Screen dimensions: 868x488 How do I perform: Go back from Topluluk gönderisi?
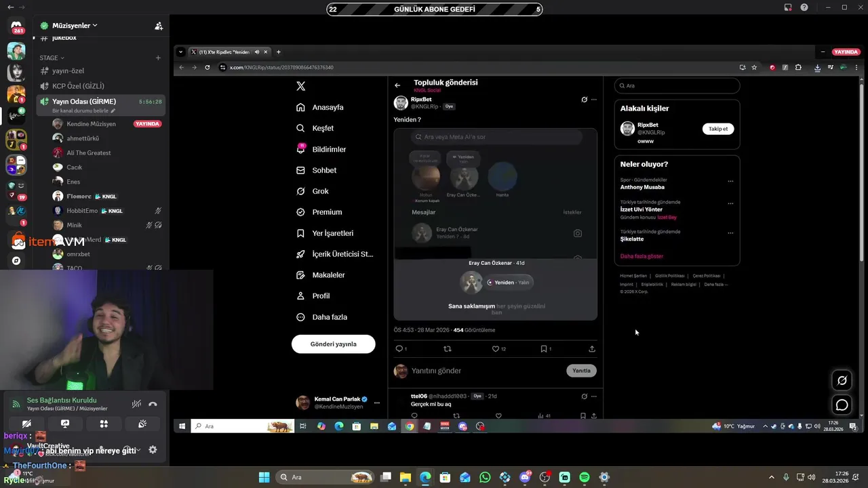(x=397, y=85)
